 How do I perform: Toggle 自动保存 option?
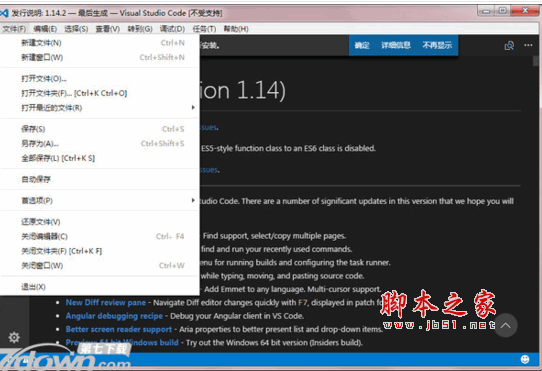click(x=100, y=179)
